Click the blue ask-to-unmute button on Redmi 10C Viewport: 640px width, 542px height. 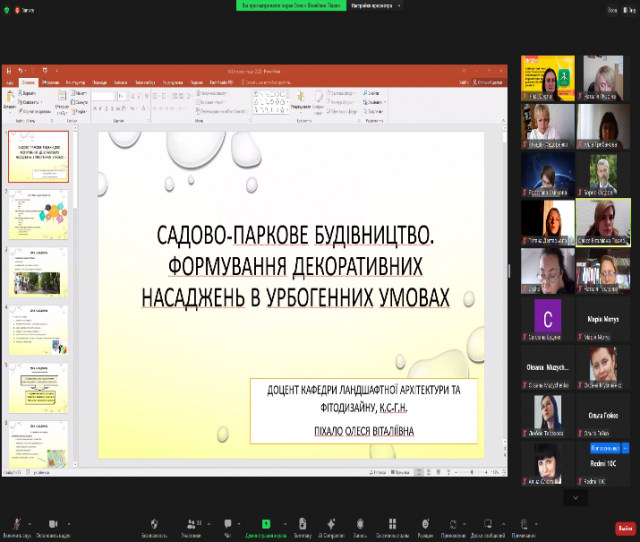click(x=605, y=448)
